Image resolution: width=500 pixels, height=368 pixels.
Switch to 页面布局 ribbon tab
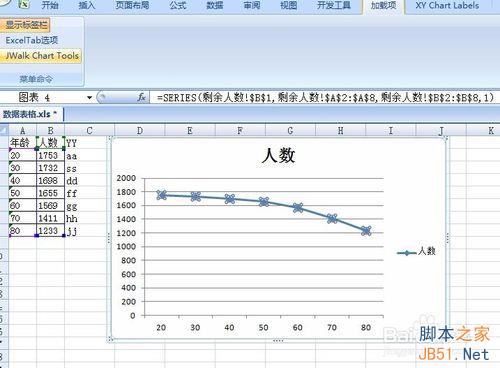pos(132,5)
